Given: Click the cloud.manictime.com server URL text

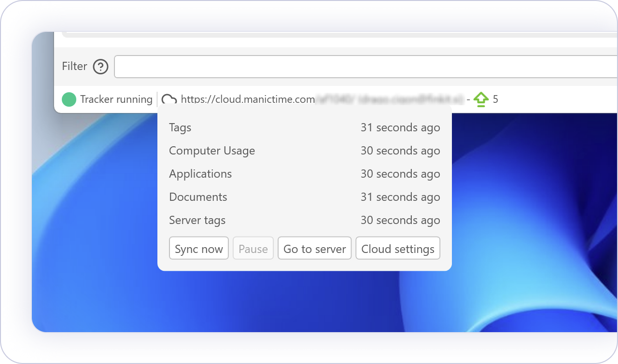Looking at the screenshot, I should pos(248,99).
